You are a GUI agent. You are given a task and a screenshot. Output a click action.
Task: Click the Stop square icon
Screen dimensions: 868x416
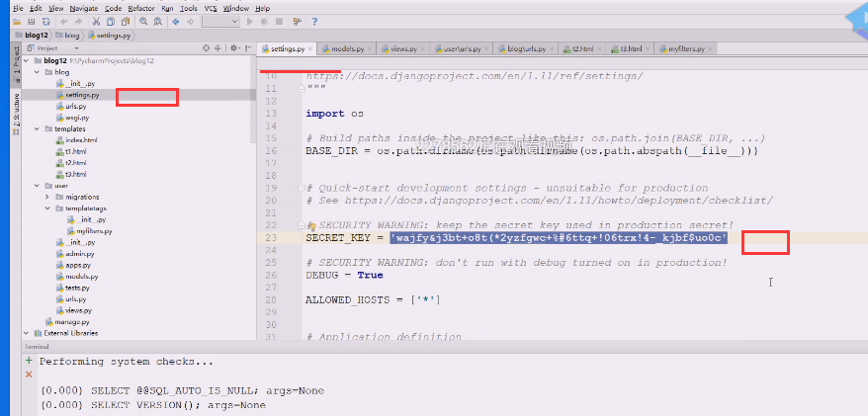[x=279, y=22]
